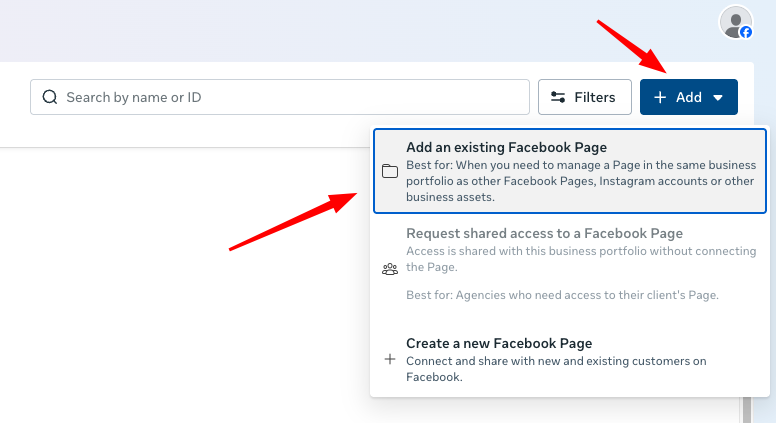Click the plus icon on Add button
The image size is (776, 423).
pyautogui.click(x=660, y=97)
